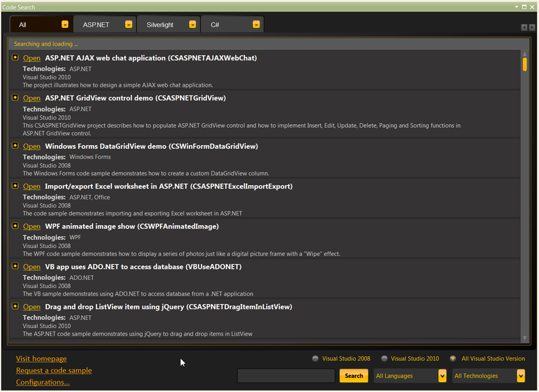This screenshot has height=392, width=539.
Task: Open the ASP.NET AJAX web chat sample
Action: (x=32, y=58)
